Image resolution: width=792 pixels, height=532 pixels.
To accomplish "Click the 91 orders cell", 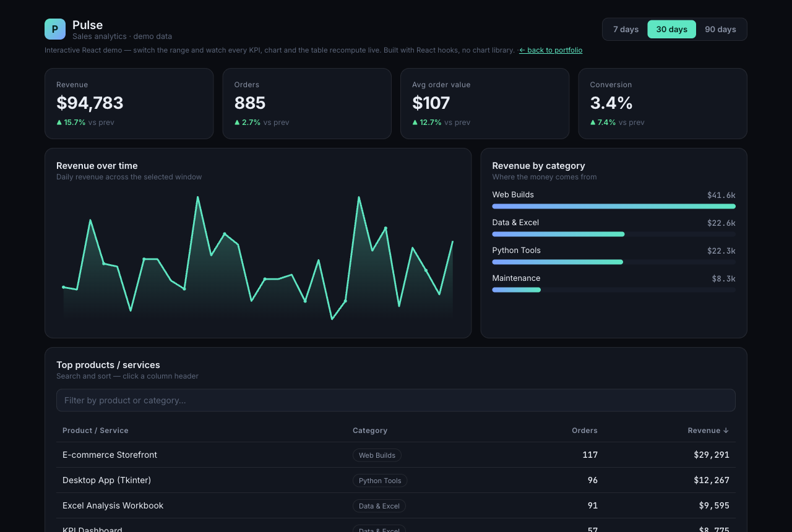I will pos(593,505).
